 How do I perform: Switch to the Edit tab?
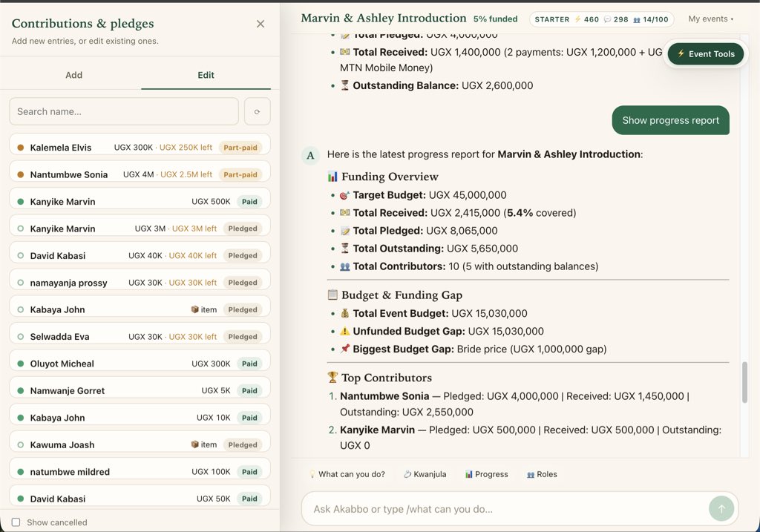[206, 75]
